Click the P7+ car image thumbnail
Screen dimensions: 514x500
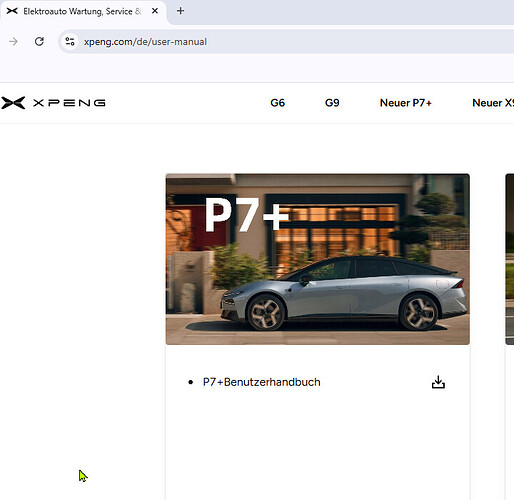pos(318,259)
